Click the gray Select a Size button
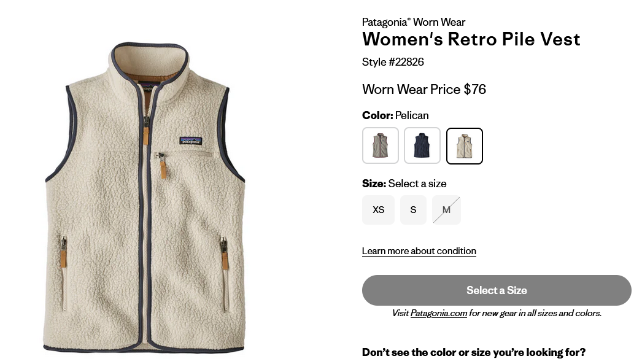This screenshot has height=364, width=642. point(497,290)
